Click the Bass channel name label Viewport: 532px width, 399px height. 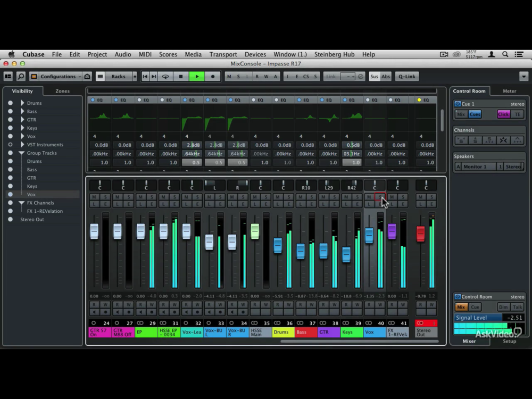[x=306, y=332]
